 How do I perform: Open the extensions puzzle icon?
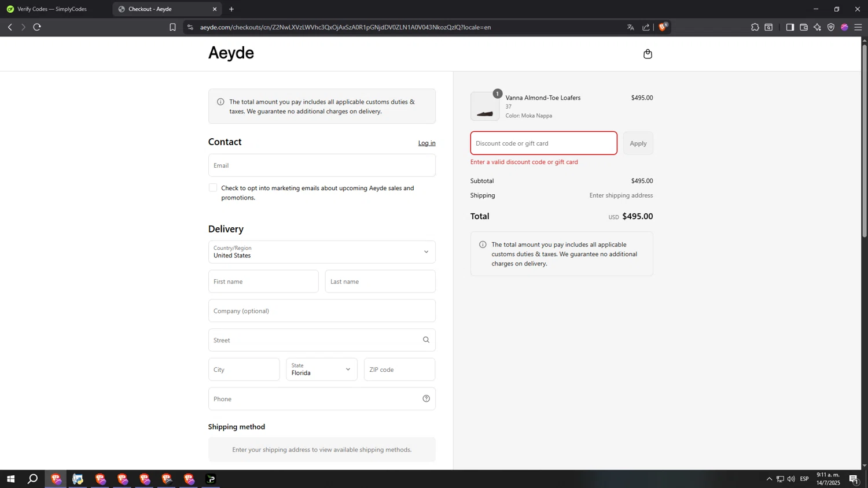coord(755,27)
